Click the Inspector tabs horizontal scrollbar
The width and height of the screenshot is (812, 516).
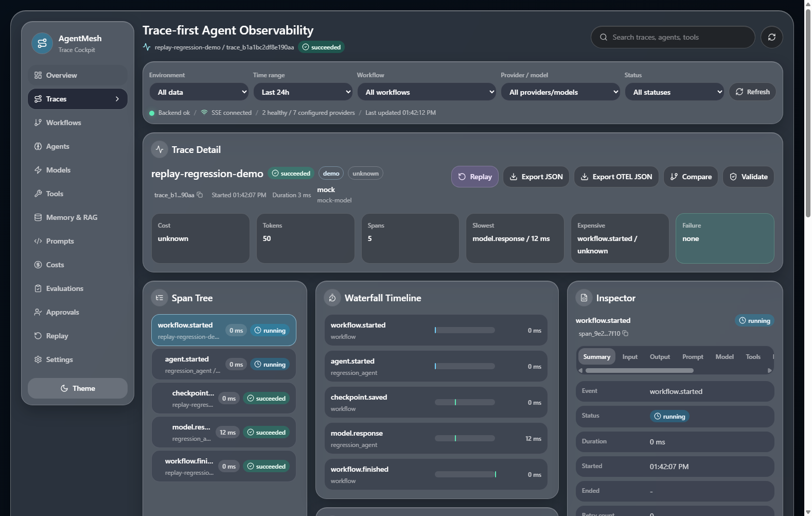640,370
